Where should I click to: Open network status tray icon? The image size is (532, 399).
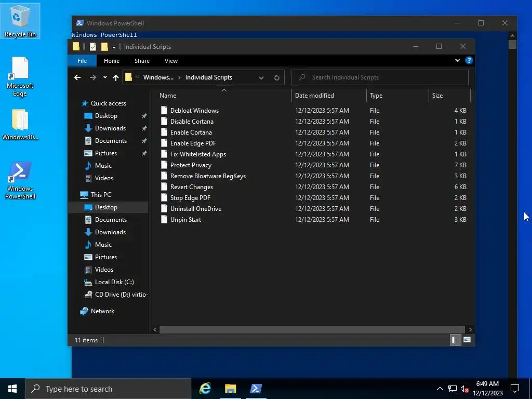453,389
